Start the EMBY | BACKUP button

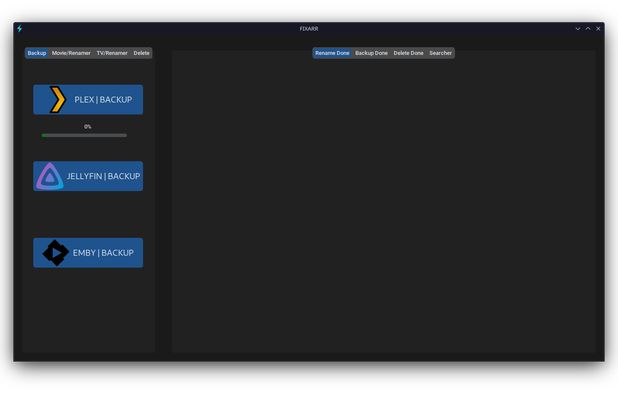click(x=88, y=253)
